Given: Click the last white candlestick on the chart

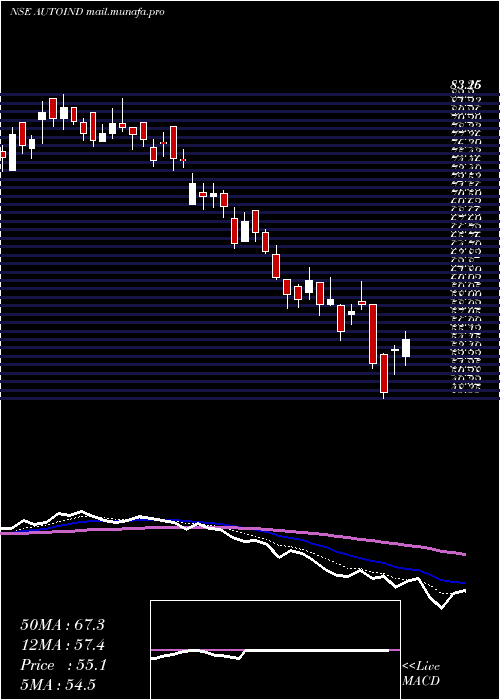Looking at the screenshot, I should click(x=406, y=348).
